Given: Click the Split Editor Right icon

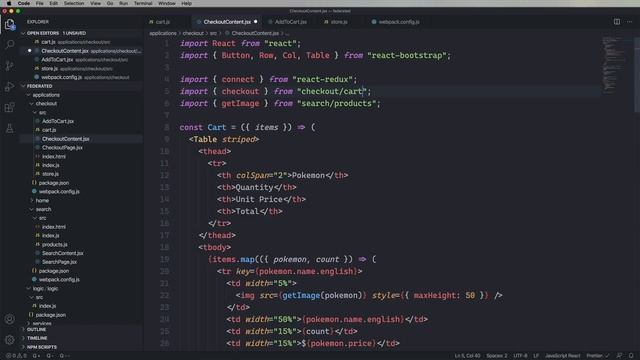Looking at the screenshot, I should click(x=617, y=22).
